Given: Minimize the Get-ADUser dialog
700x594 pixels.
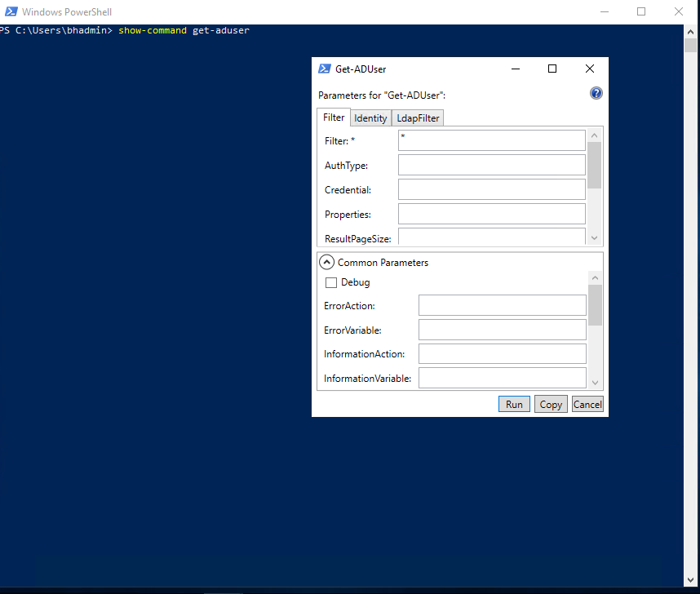Looking at the screenshot, I should 516,69.
